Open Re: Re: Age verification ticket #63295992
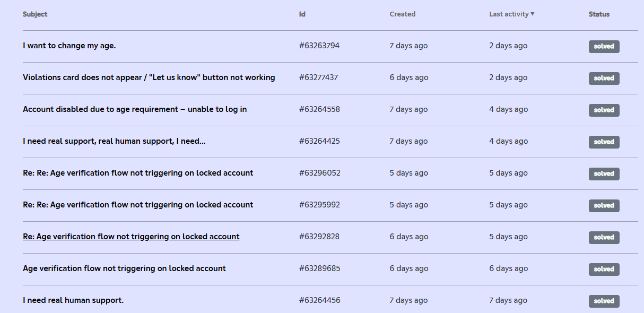644x313 pixels. tap(138, 205)
